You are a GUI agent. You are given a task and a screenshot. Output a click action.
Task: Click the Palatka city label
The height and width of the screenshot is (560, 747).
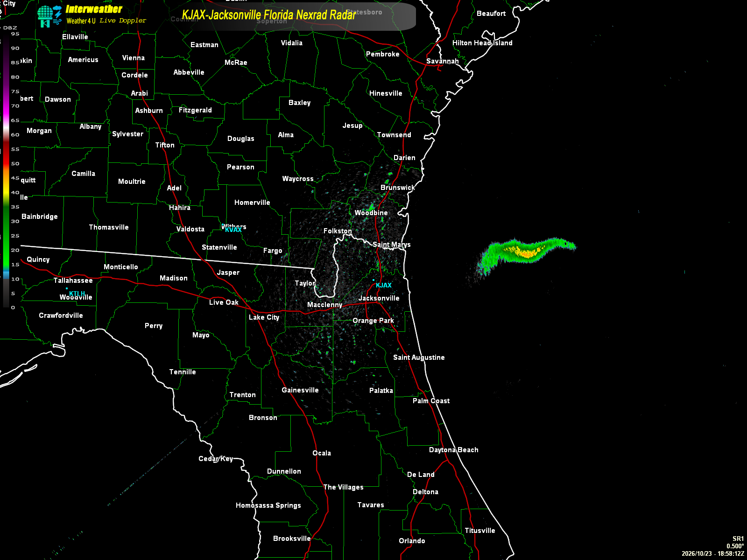(381, 391)
